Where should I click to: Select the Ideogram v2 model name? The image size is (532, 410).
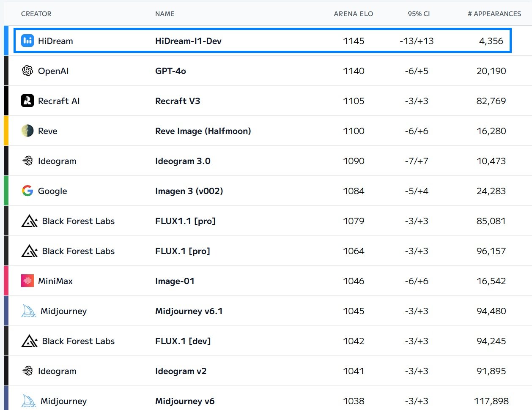(181, 371)
